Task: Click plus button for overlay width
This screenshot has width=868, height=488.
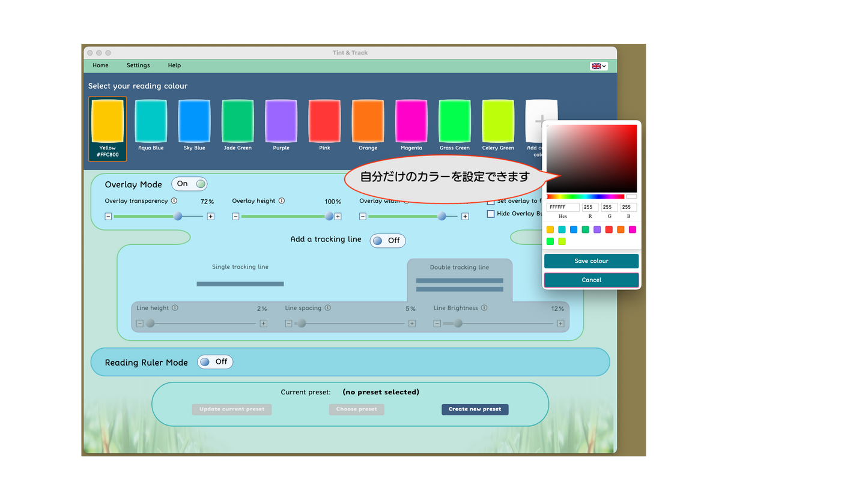Action: pos(465,217)
